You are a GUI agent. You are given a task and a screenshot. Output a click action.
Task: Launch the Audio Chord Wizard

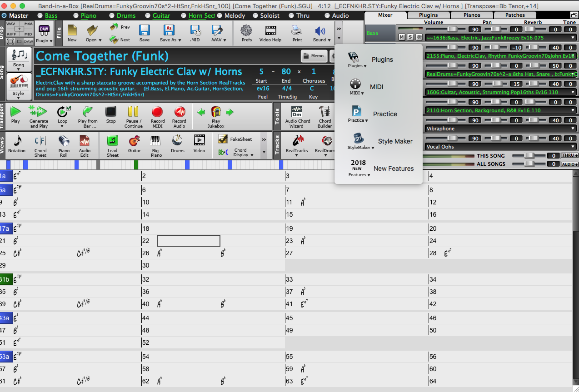point(297,117)
